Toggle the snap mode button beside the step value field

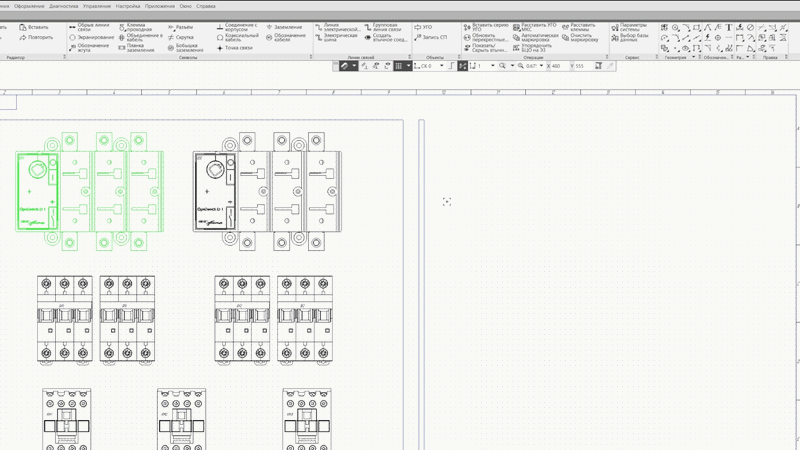tap(462, 66)
